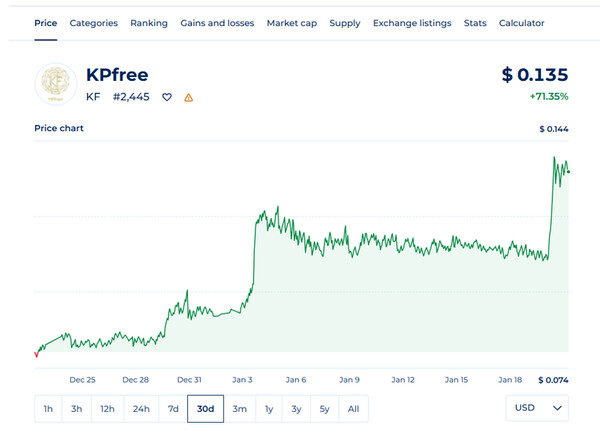Click the orange warning triangle icon
600x438 pixels.
pyautogui.click(x=188, y=98)
